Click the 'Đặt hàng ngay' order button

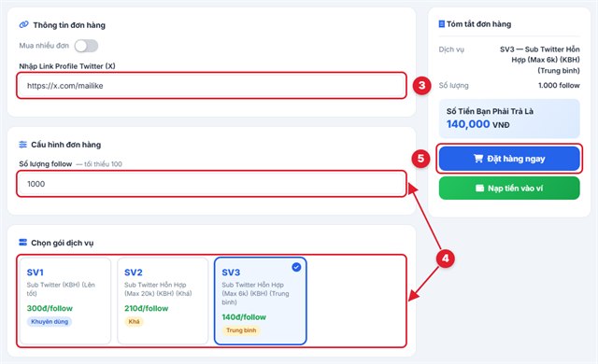(x=509, y=159)
